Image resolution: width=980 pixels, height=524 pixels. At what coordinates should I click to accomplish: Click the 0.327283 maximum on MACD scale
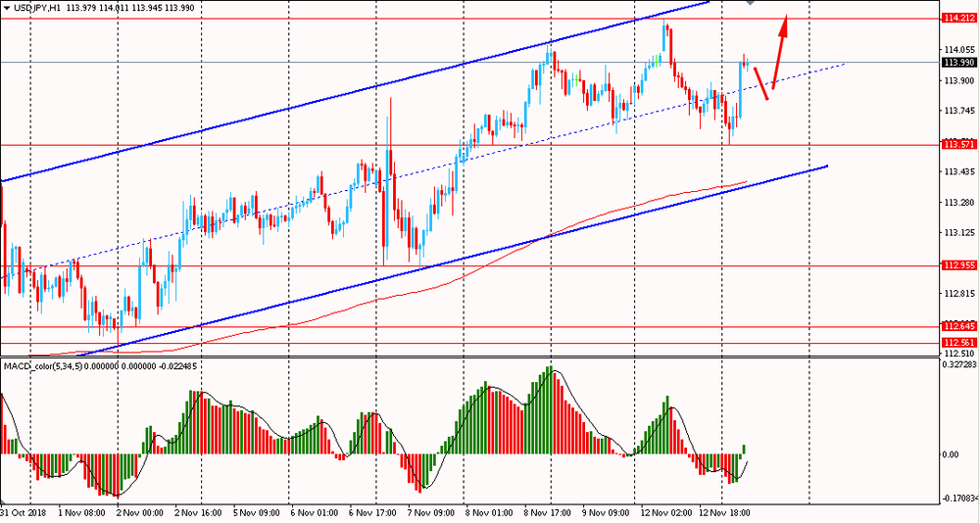tap(957, 365)
